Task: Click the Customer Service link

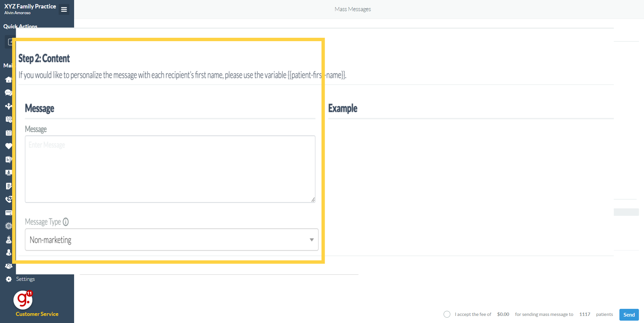Action: [37, 314]
